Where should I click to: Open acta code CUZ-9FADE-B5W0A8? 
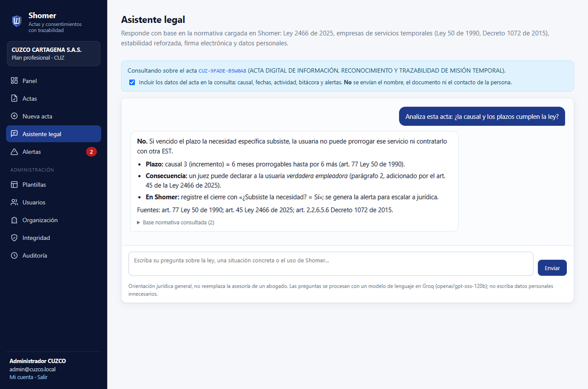click(222, 71)
